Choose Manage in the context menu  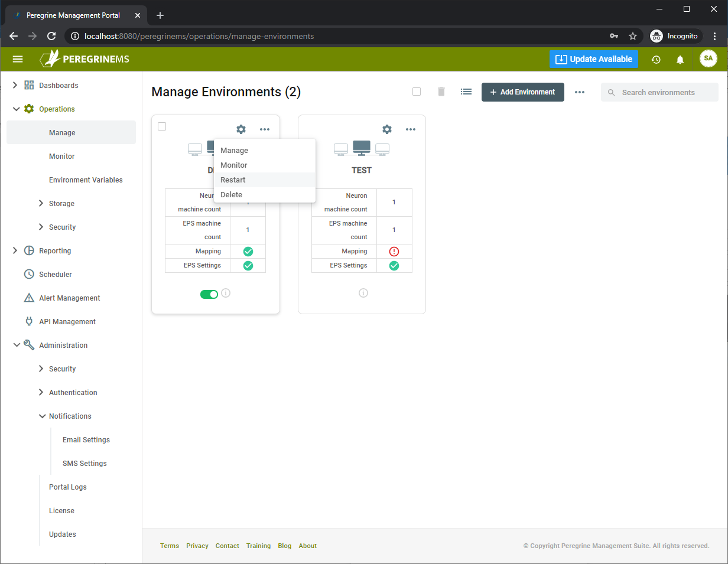265,151
